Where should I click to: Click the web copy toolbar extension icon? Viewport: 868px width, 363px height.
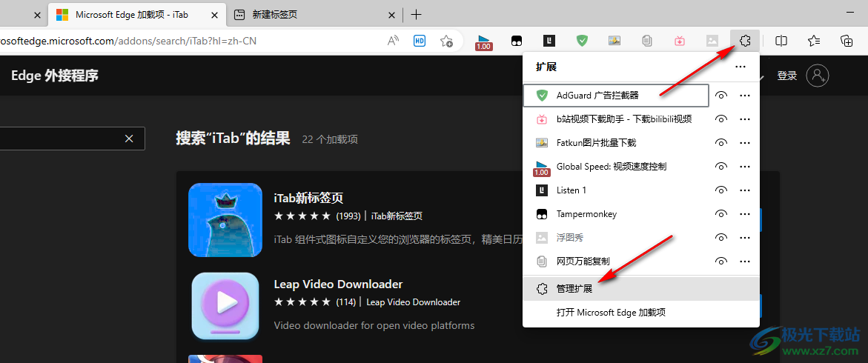point(646,41)
